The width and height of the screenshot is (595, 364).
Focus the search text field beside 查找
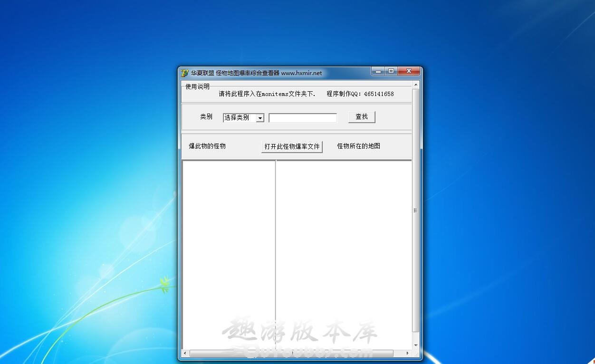pos(302,118)
